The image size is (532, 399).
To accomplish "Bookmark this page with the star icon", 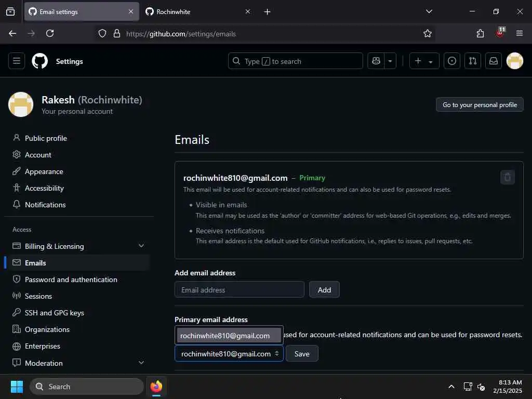I will [x=428, y=33].
